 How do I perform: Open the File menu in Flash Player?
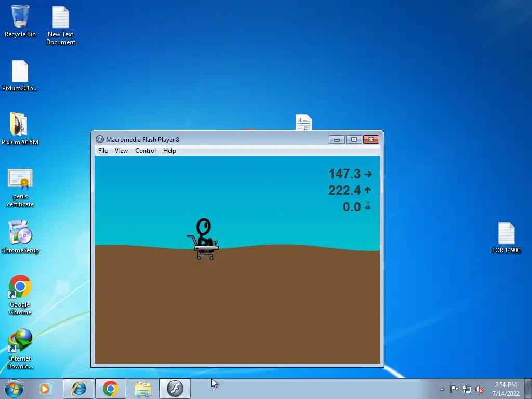tap(103, 151)
